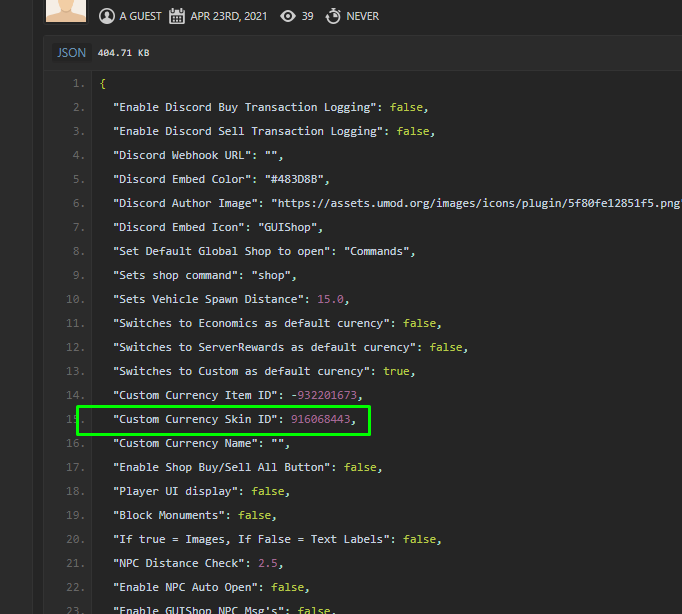Viewport: 682px width, 614px height.
Task: Click "Switches to Economics as default curency" key
Action: 251,323
